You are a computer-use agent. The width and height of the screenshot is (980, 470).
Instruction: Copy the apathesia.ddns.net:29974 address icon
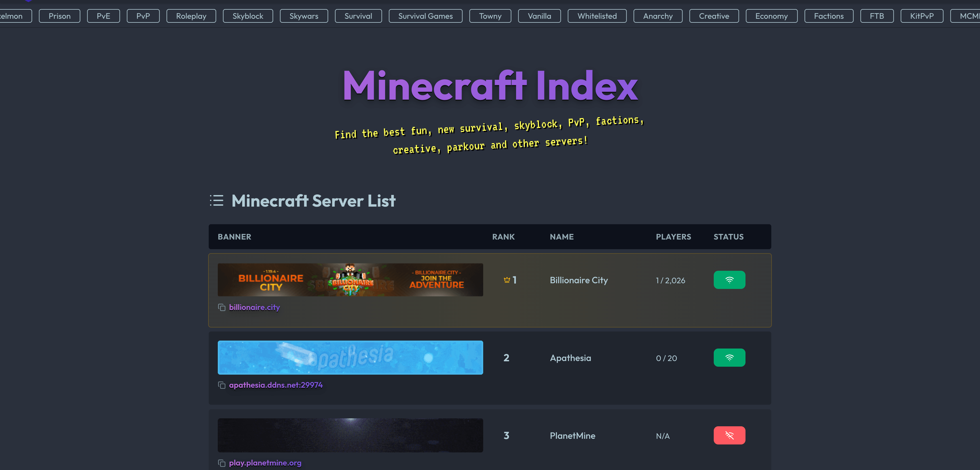click(x=221, y=385)
